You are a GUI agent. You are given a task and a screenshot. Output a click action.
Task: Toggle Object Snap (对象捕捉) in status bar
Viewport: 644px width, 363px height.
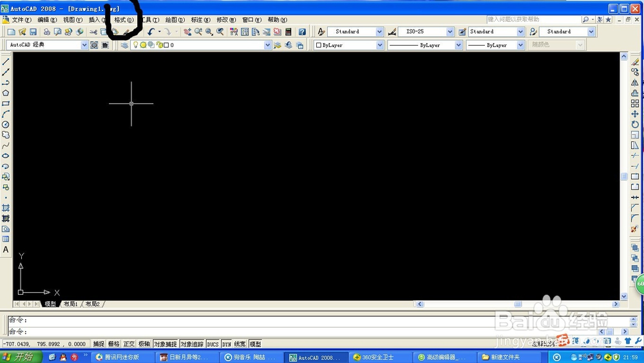[x=166, y=344]
